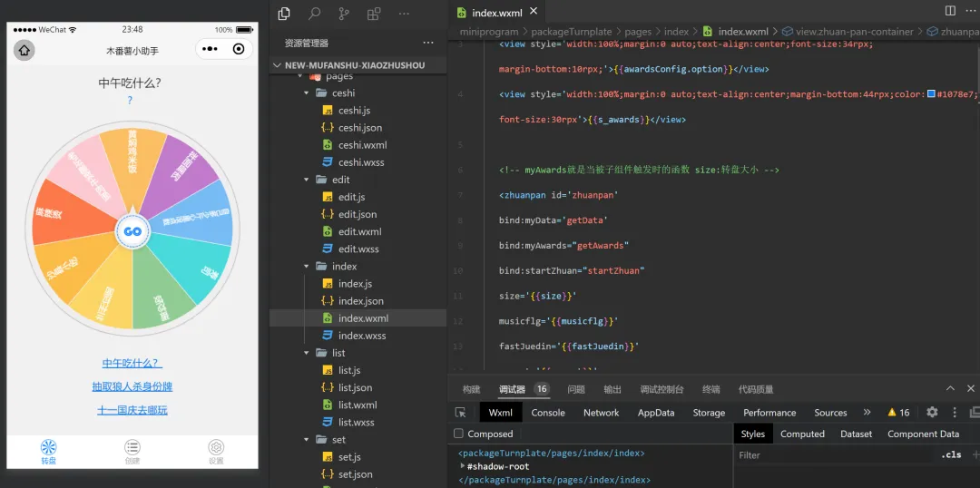Switch to the Console tab

[x=548, y=413]
